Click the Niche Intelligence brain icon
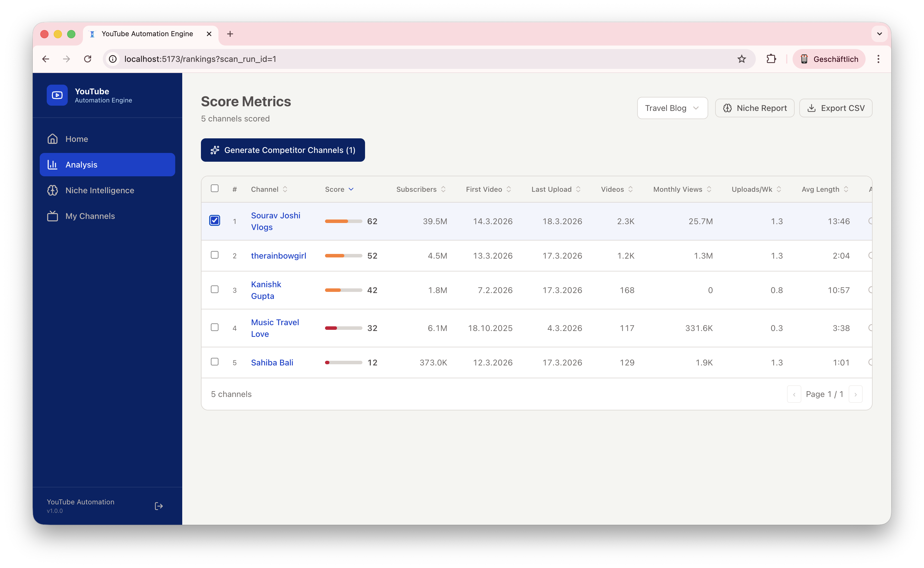This screenshot has height=568, width=924. (53, 191)
